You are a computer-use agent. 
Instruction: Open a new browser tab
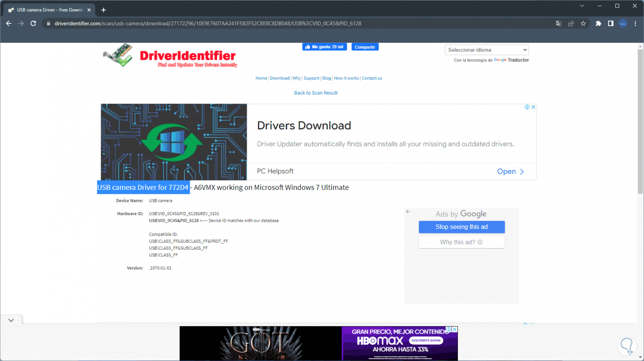pyautogui.click(x=103, y=10)
